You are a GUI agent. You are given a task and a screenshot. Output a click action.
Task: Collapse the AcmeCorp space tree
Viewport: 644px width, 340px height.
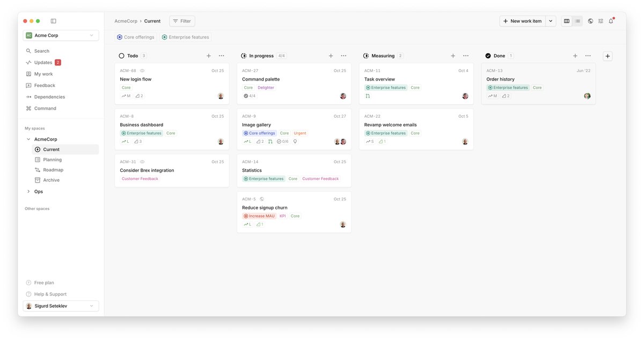pyautogui.click(x=28, y=139)
